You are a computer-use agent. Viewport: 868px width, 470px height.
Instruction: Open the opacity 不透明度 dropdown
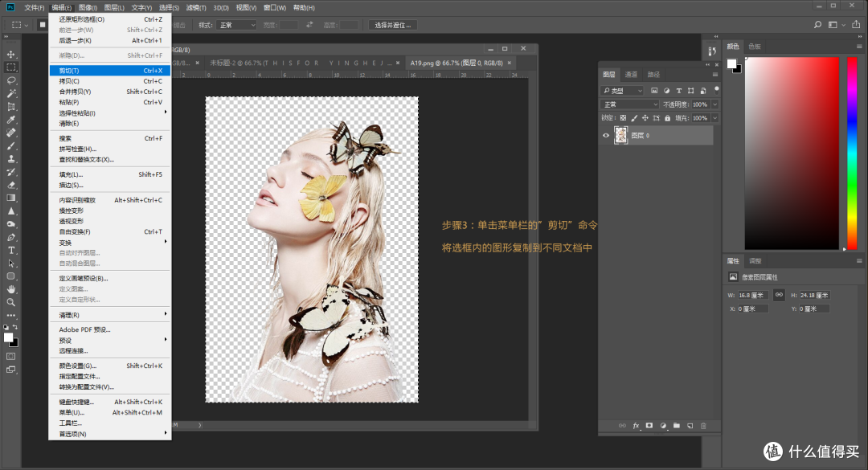pyautogui.click(x=714, y=104)
